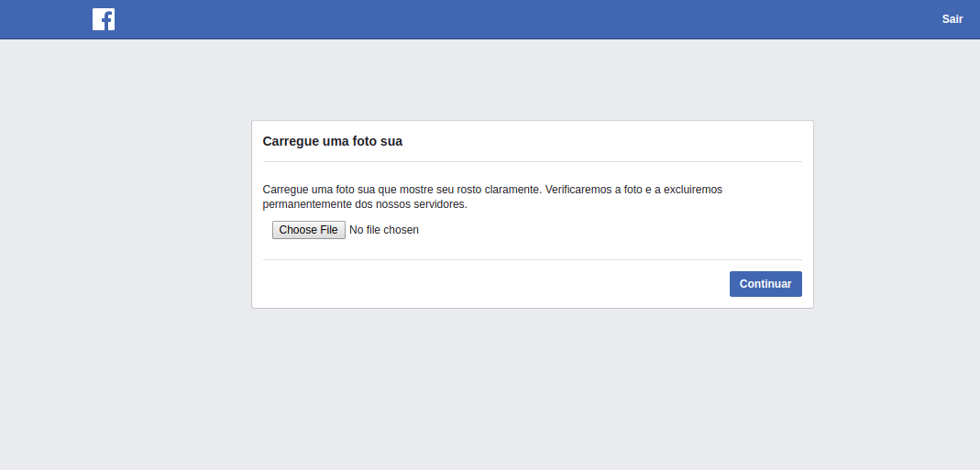Click the 'Carregue uma foto sua' heading
980x470 pixels.
(x=333, y=141)
